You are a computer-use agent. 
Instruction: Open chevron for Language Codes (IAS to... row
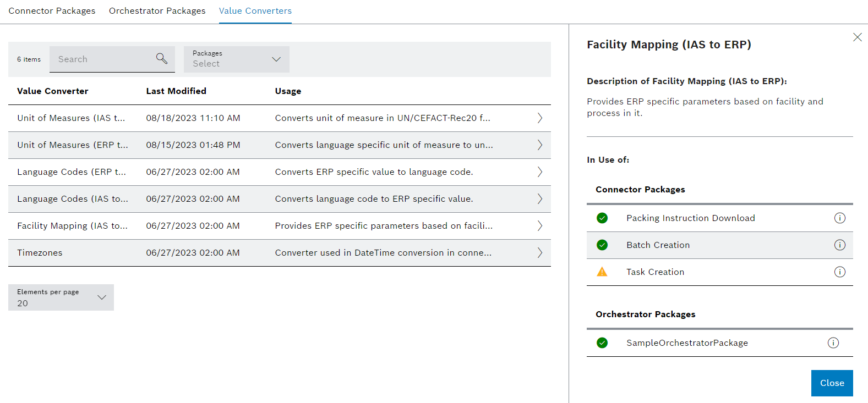pos(540,199)
